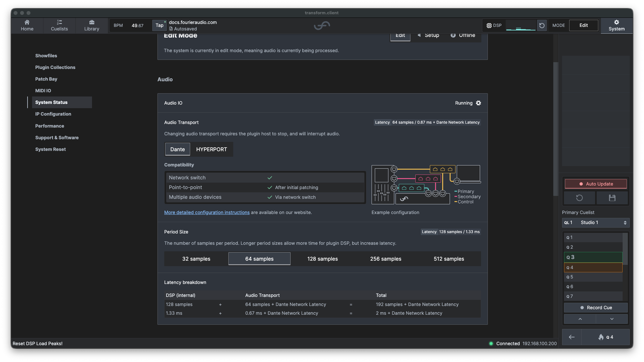Open Support & Software section

[57, 138]
